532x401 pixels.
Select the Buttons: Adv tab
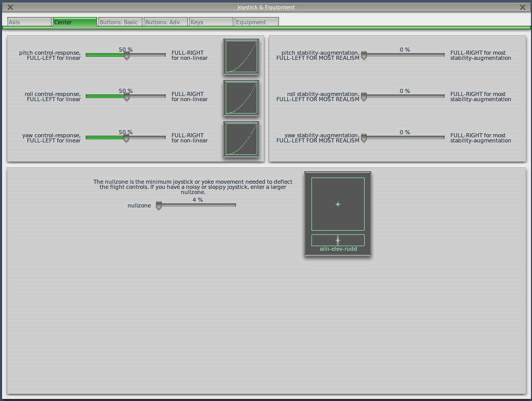[165, 22]
